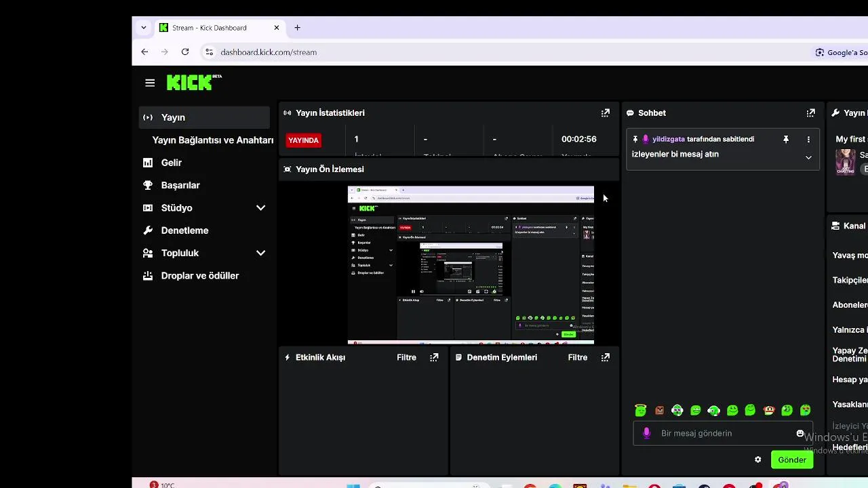Screen dimensions: 868x488
Task: Close the Stream - Kick Dashboard tab
Action: tap(277, 28)
